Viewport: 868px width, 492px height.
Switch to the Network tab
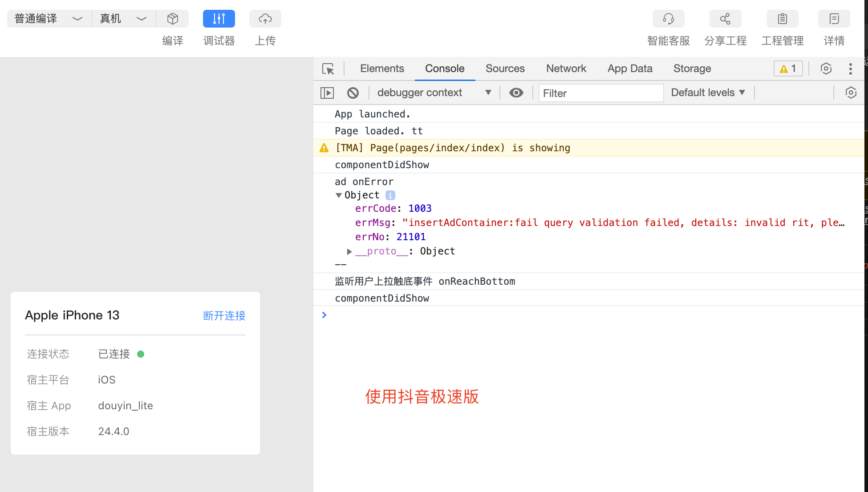(566, 69)
